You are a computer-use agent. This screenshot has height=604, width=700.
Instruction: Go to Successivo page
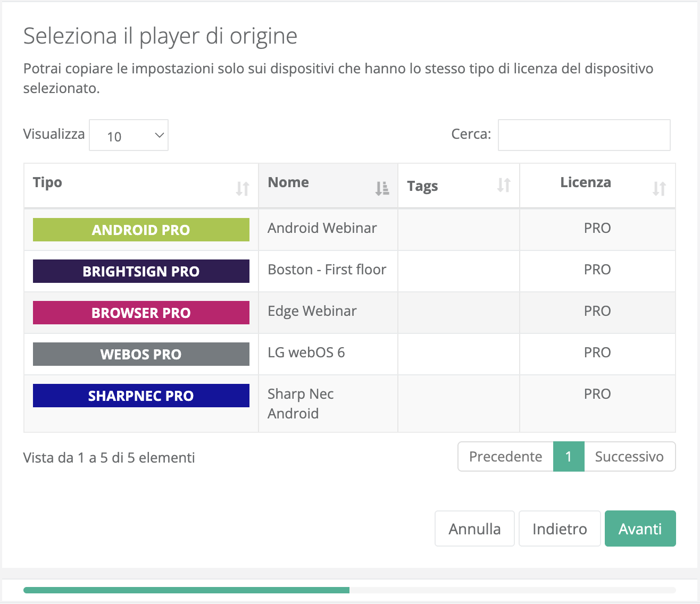click(629, 456)
